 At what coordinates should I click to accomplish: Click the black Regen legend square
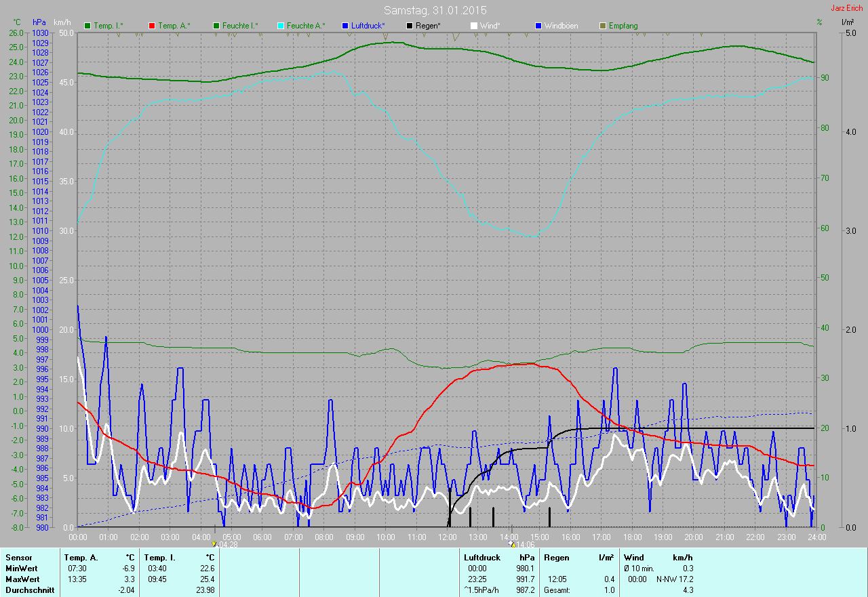(409, 26)
